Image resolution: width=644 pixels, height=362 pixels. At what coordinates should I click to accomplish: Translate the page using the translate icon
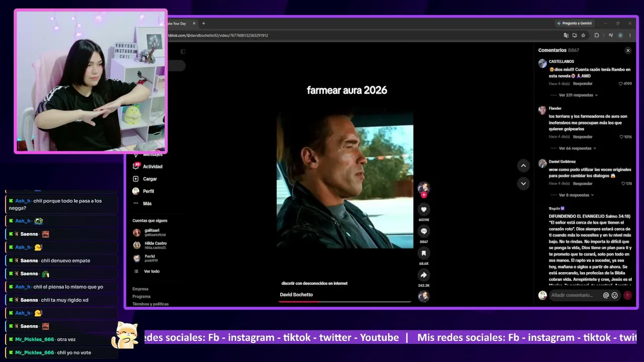[x=566, y=35]
